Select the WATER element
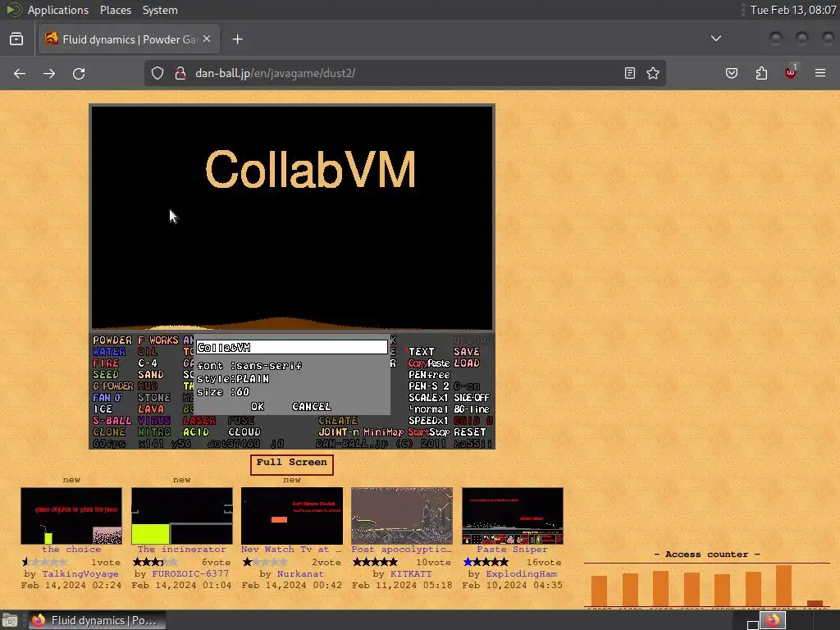The width and height of the screenshot is (840, 630). pos(109,352)
